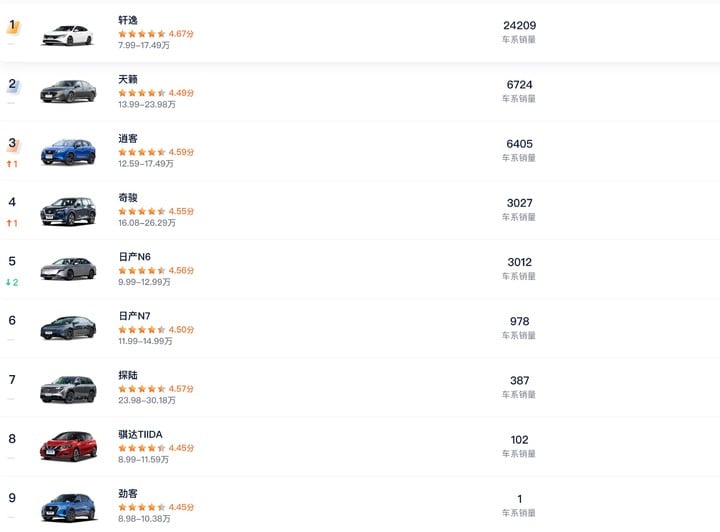This screenshot has height=532, width=720.
Task: Open the 天籁 car image
Action: click(x=68, y=92)
